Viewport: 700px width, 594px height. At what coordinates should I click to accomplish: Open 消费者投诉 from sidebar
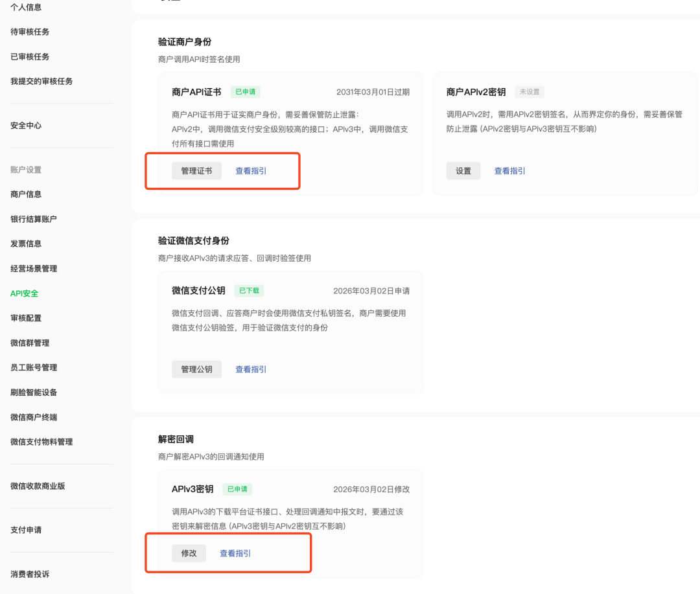click(x=30, y=574)
